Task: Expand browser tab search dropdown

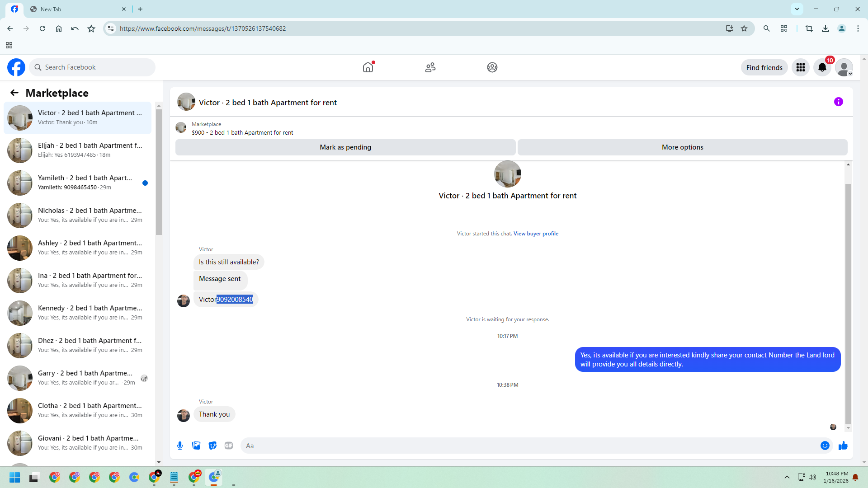Action: (x=797, y=9)
